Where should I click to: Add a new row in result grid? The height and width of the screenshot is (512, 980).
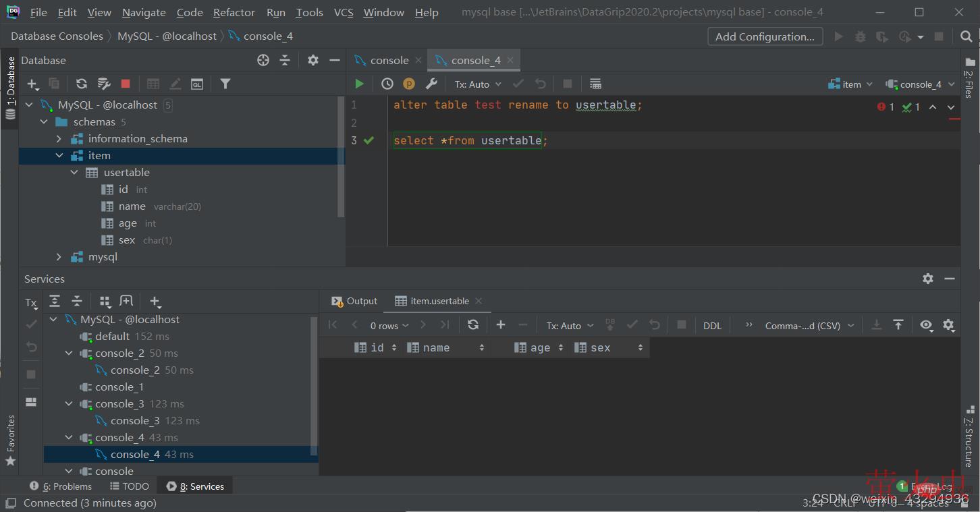[x=501, y=325]
